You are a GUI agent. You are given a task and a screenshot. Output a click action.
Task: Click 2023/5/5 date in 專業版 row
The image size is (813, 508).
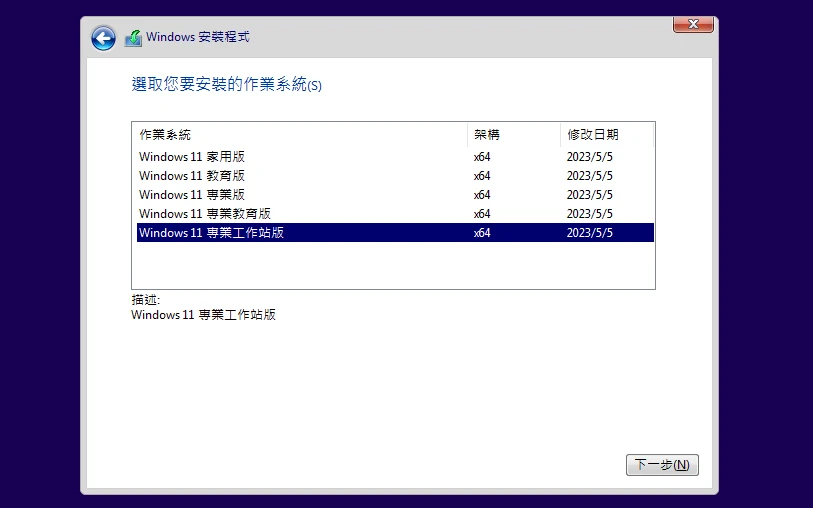(590, 195)
